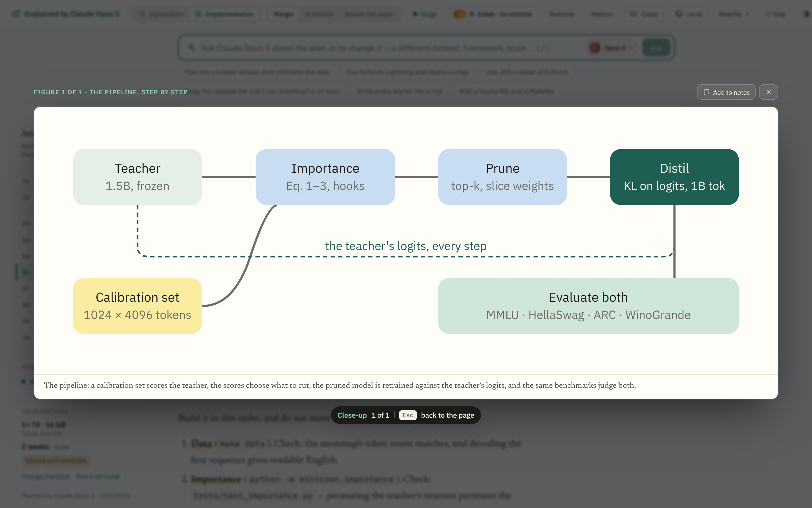Image resolution: width=812 pixels, height=508 pixels.
Task: Click the Stage play icon in background toolbar
Action: [415, 14]
